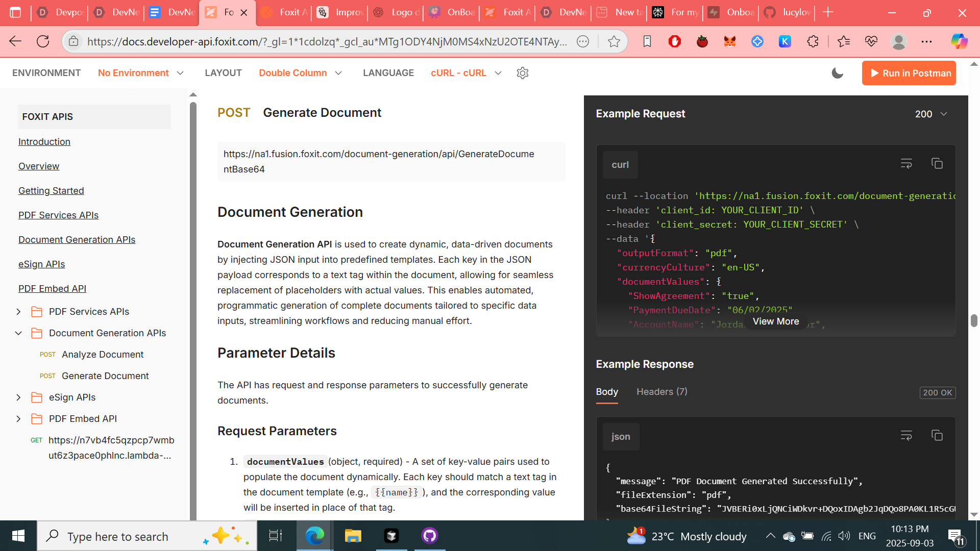Toggle word wrap on json response
The image size is (980, 551).
coord(906,436)
